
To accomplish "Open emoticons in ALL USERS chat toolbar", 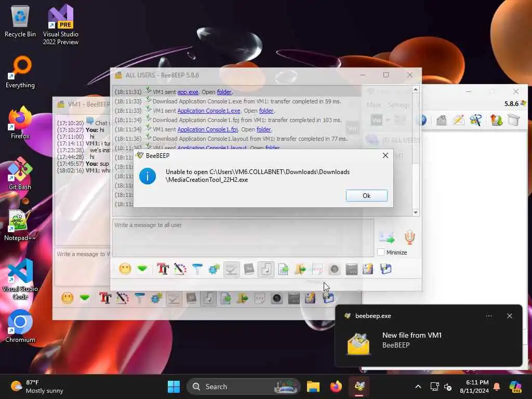I will coord(125,269).
